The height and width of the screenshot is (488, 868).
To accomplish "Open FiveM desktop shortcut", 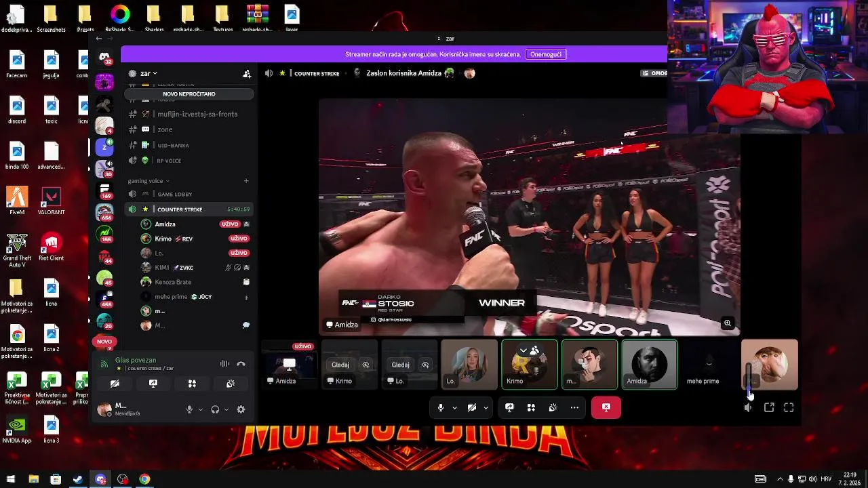I will pyautogui.click(x=17, y=201).
